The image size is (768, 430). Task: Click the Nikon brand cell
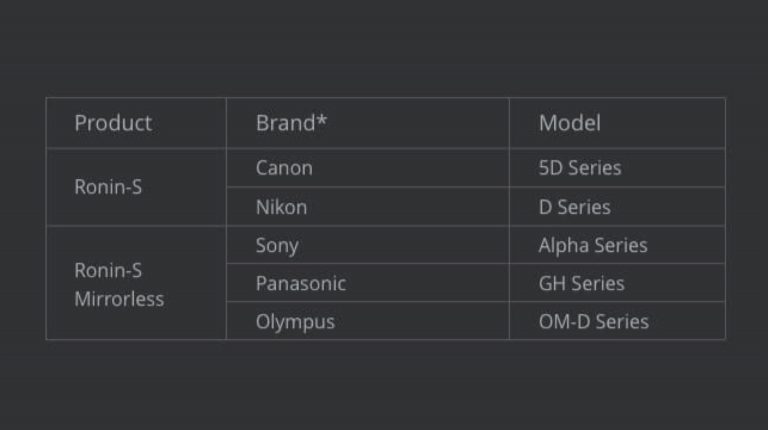click(x=281, y=207)
